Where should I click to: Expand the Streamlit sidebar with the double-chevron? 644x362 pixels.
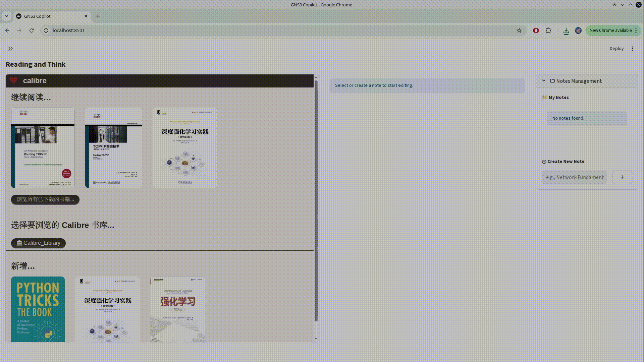[11, 48]
